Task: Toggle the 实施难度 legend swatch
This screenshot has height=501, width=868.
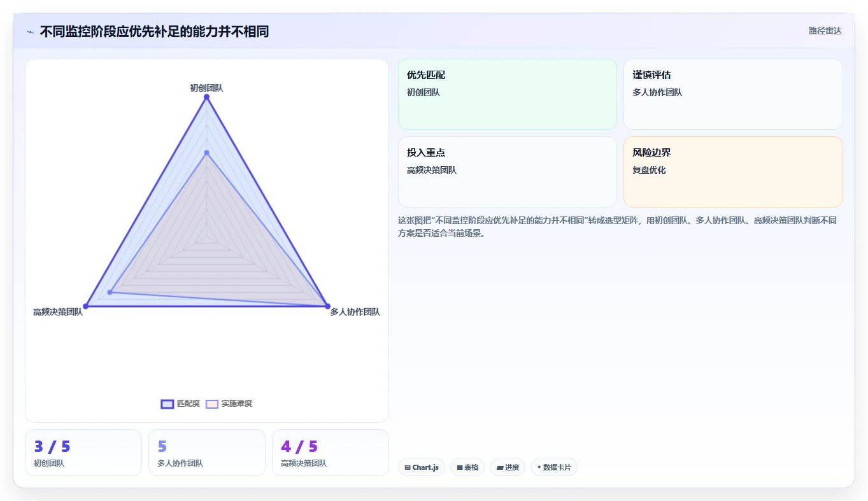Action: coord(212,404)
